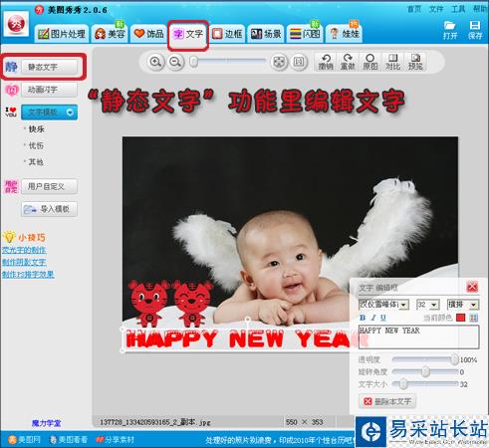The width and height of the screenshot is (489, 448).
Task: Click the color palette grid icon
Action: coord(474,318)
